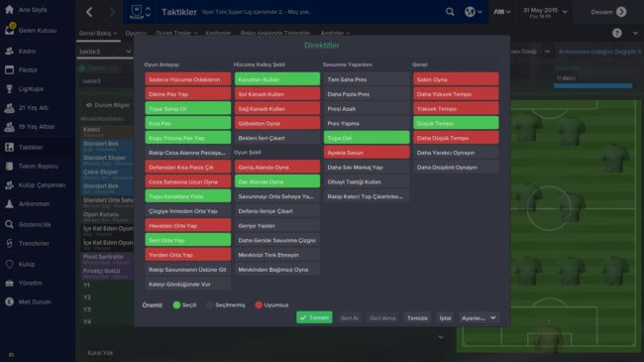The image size is (644, 362).
Task: Click the Geri Al undo button
Action: coord(350,318)
